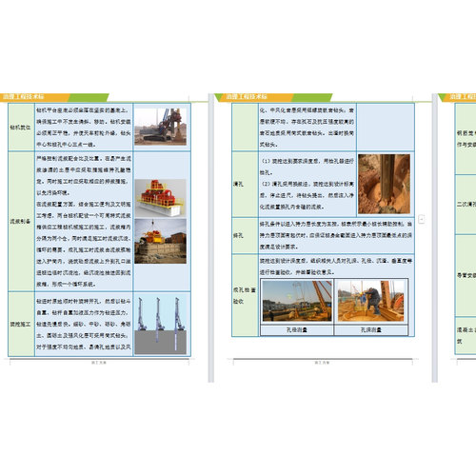Click the drilling rig photo in 钻机就位 row
The width and height of the screenshot is (476, 476).
pos(160,127)
